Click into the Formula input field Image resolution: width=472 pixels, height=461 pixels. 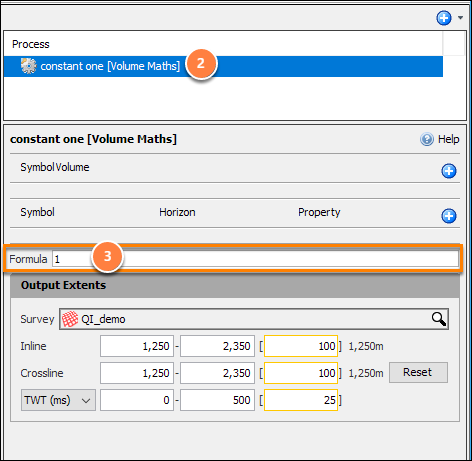coord(255,259)
